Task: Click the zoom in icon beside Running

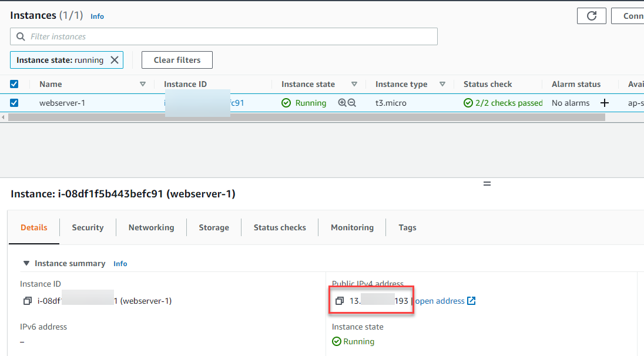Action: click(x=343, y=103)
